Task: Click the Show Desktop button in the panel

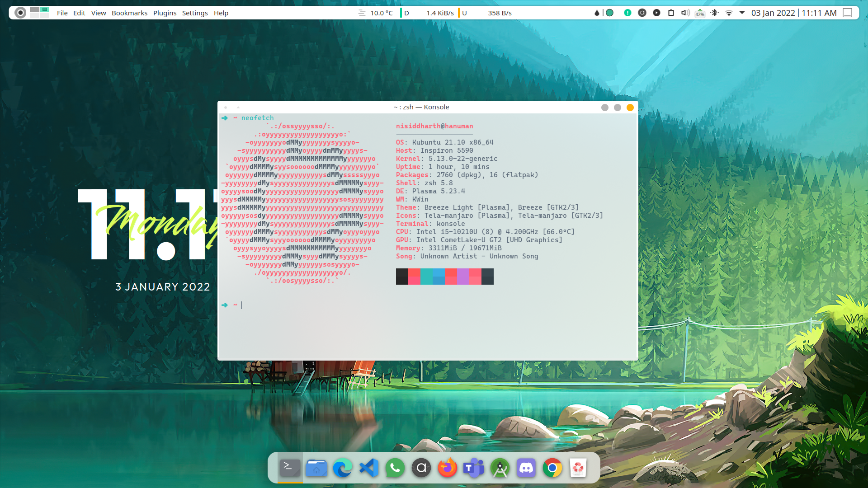Action: [848, 13]
